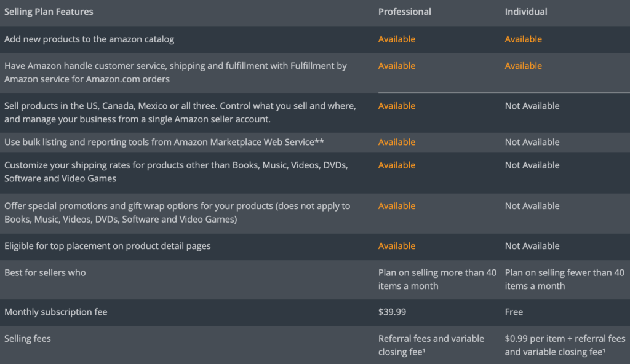Screen dimensions: 630x364
Task: Click Professional 'Available' for customizing shipping rates
Action: (396, 165)
